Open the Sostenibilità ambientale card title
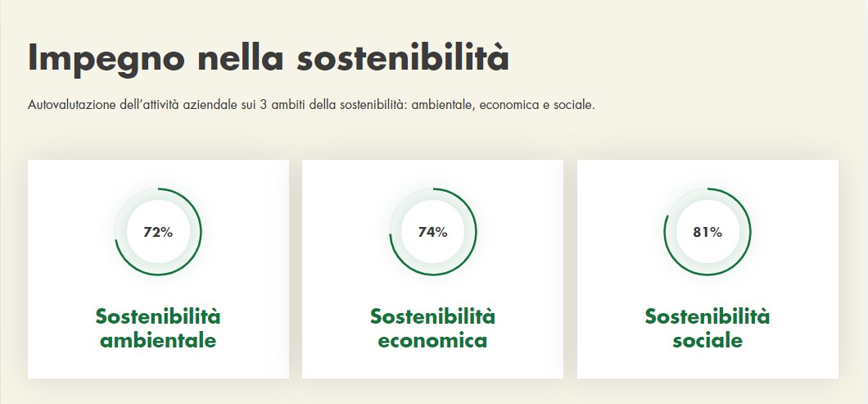The image size is (868, 404). pyautogui.click(x=158, y=328)
